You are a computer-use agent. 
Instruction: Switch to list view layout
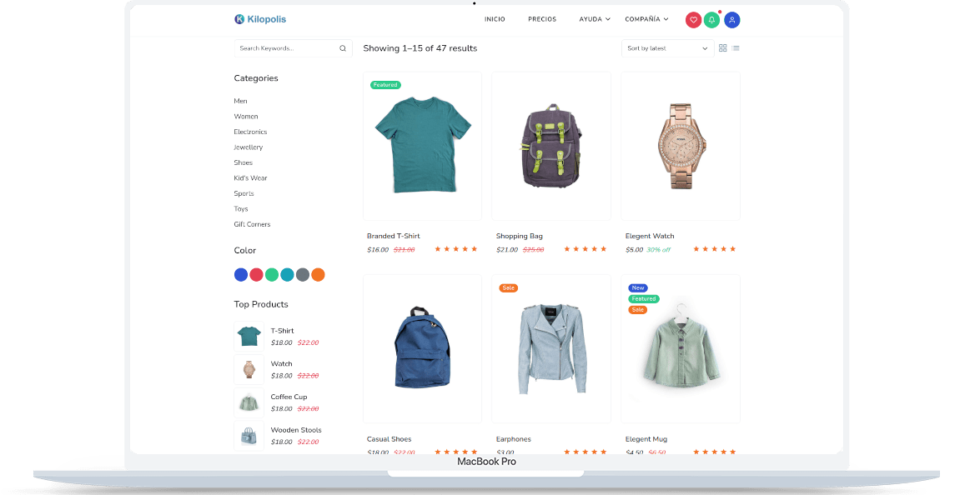pyautogui.click(x=736, y=48)
